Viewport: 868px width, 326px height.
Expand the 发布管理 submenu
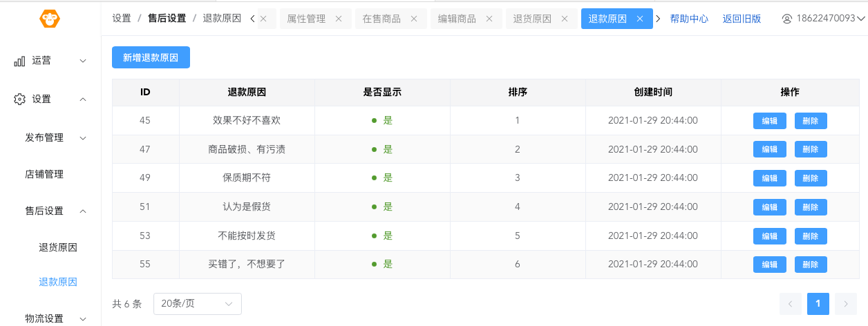55,138
